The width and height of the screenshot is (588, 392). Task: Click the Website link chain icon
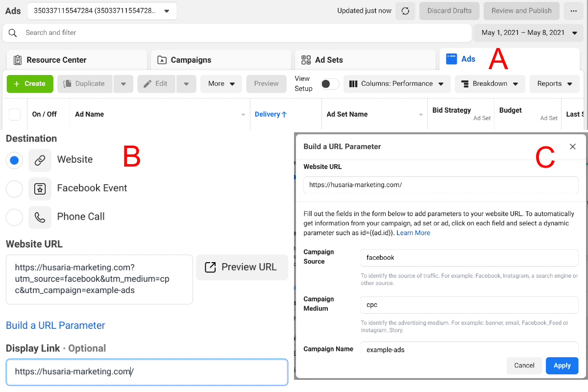pos(40,160)
